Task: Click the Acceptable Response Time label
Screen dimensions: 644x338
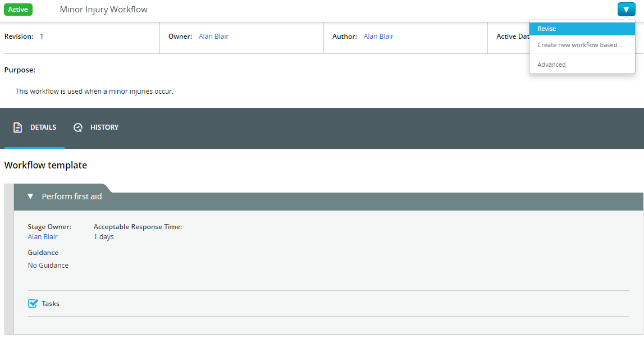Action: [x=138, y=227]
